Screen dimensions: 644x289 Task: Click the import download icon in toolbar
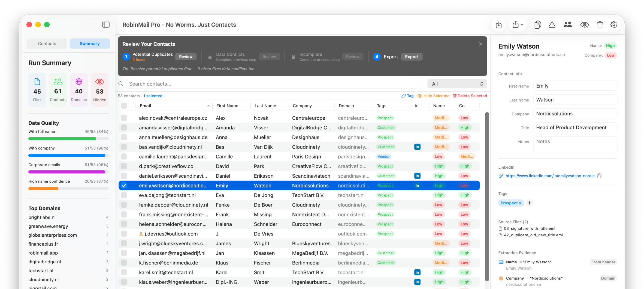(x=498, y=25)
